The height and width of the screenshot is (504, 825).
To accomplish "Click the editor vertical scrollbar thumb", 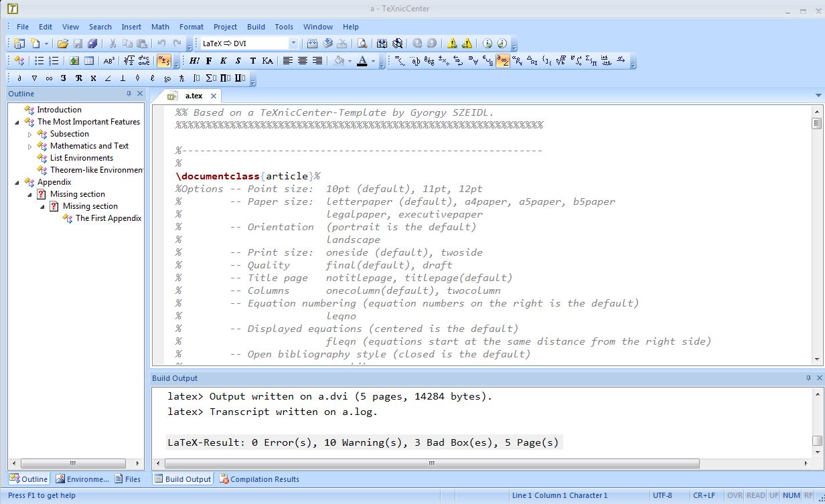I will [x=816, y=123].
